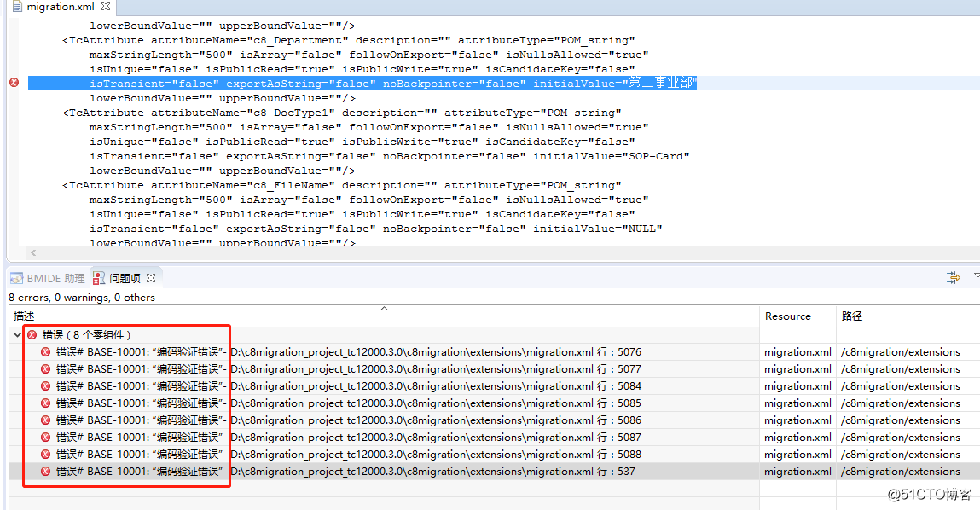This screenshot has height=510, width=980.
Task: Collapse the 错误 (8 个零部件) group
Action: [17, 335]
